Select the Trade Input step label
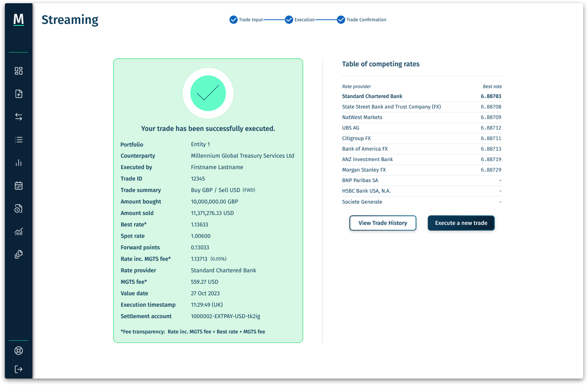Viewport: 588px width, 385px height. [250, 19]
